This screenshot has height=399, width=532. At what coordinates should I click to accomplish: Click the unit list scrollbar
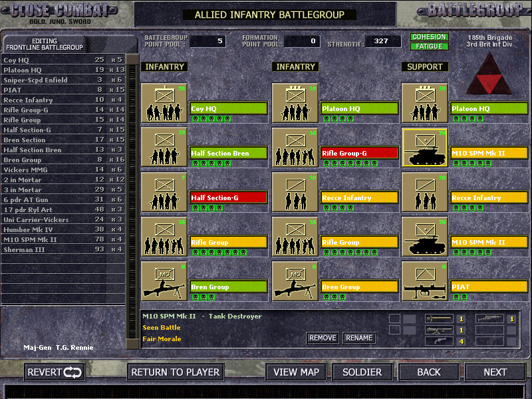(132, 201)
